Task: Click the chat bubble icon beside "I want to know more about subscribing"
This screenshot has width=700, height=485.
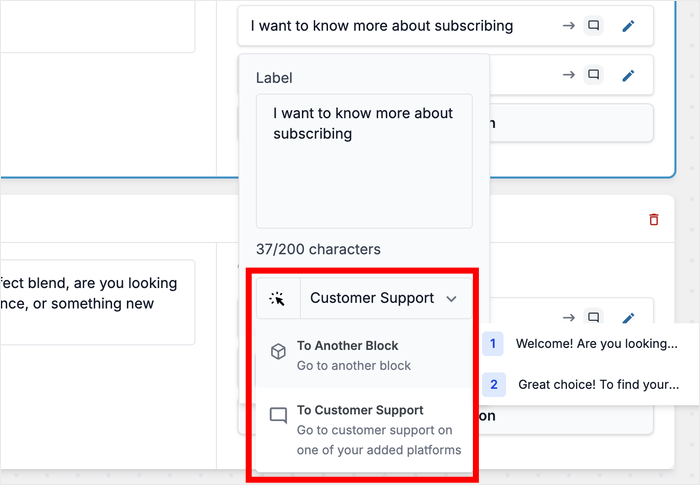Action: [x=594, y=26]
